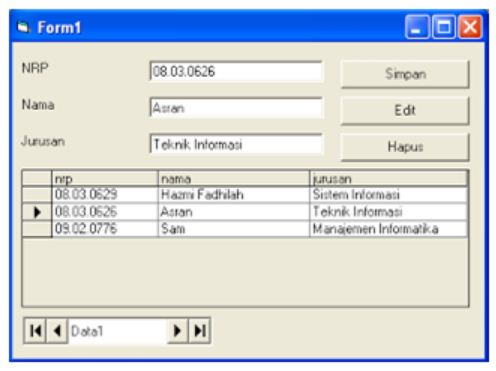Go to first record in Data1

coord(35,331)
